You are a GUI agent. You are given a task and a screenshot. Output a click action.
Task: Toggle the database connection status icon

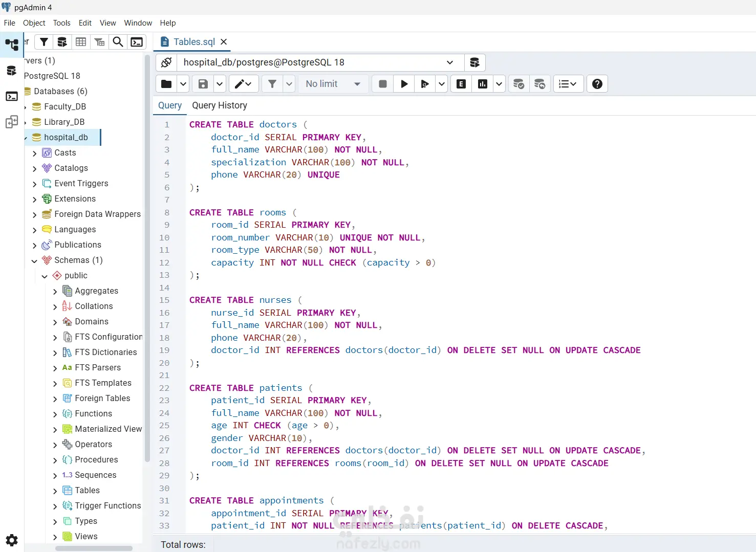click(x=166, y=62)
